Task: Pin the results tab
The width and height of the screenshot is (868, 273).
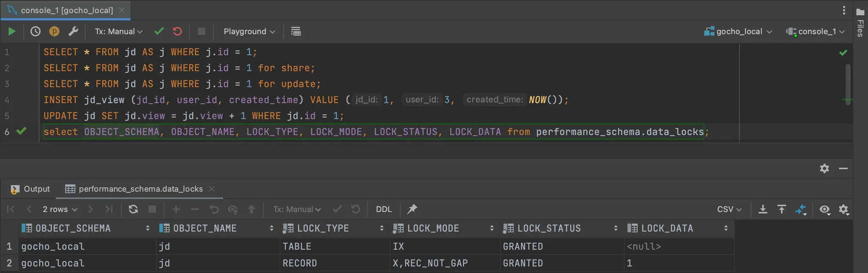Action: coord(412,209)
